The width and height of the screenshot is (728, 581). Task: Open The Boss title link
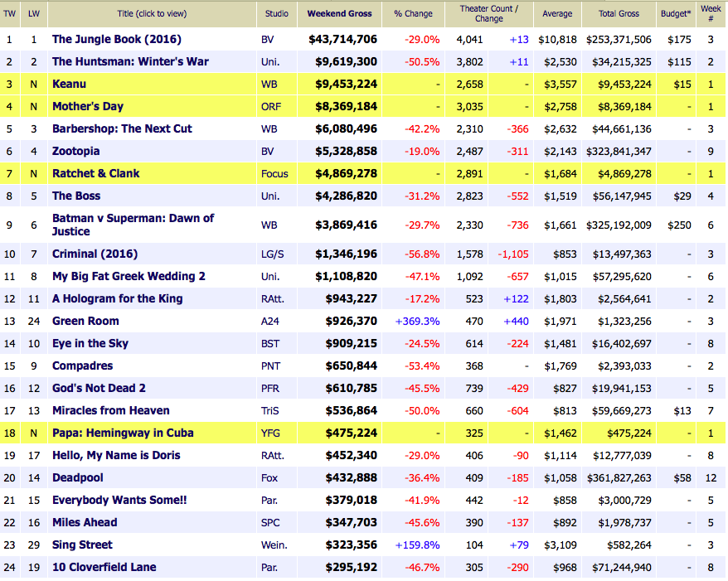click(76, 196)
